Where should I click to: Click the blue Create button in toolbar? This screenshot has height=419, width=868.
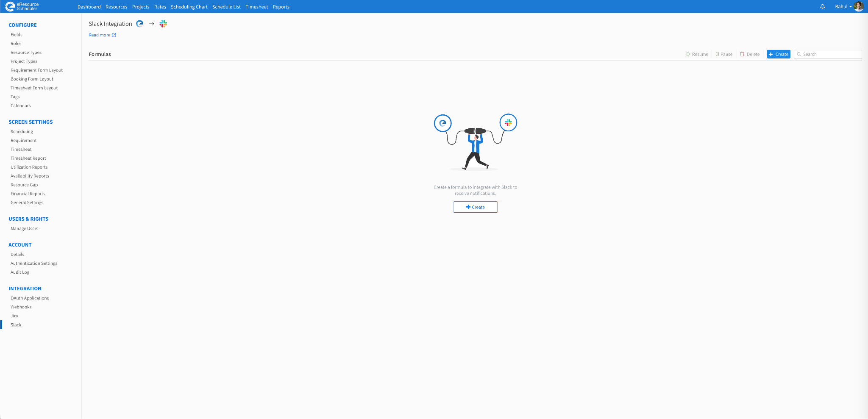click(779, 54)
